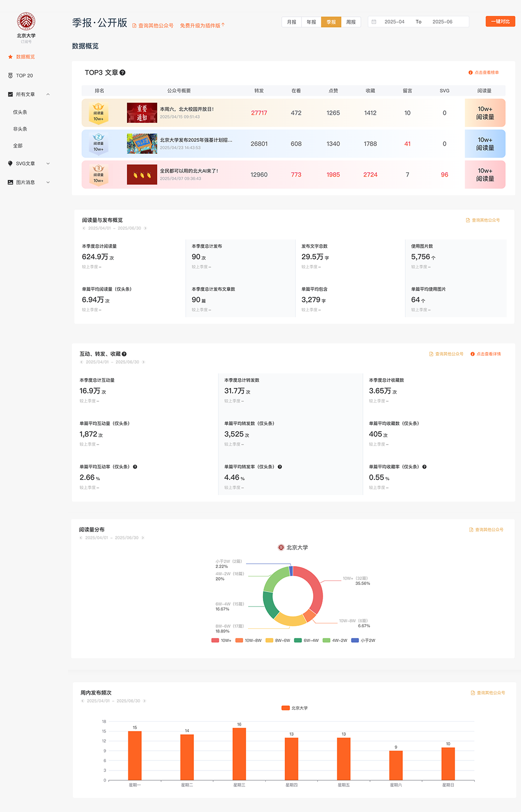Open thumbnail of top-ranked article 本周六
Image resolution: width=521 pixels, height=812 pixels.
tap(142, 113)
